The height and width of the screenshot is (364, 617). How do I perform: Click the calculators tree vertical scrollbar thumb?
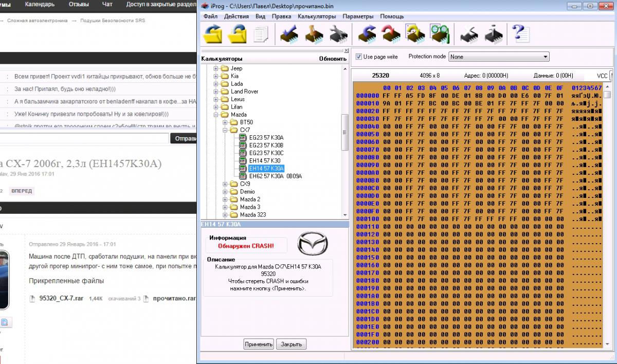tap(345, 132)
